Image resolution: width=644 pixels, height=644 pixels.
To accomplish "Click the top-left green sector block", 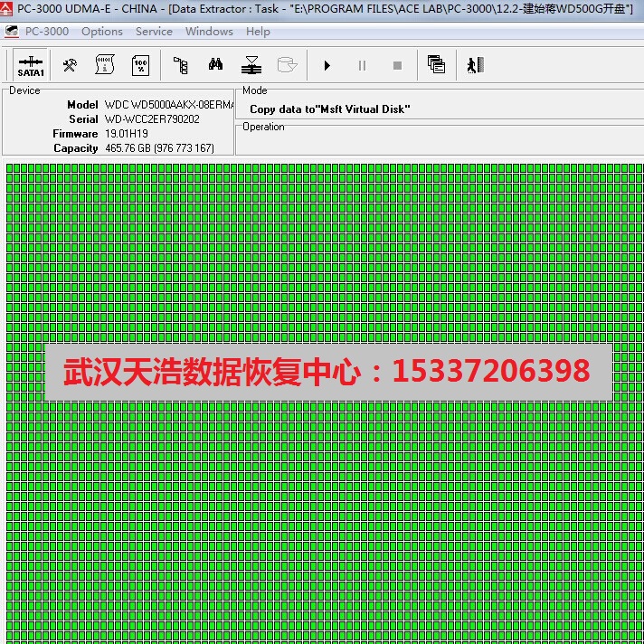I will click(x=10, y=168).
